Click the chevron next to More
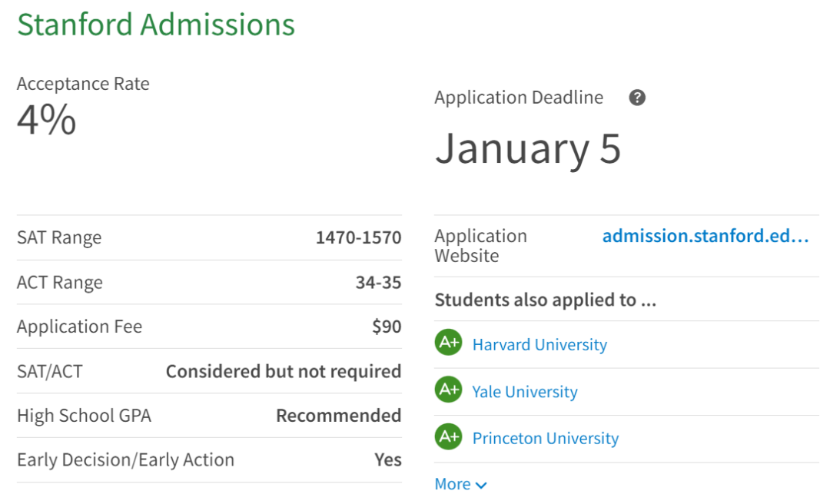Viewport: 830px width, 504px height. pos(481,486)
